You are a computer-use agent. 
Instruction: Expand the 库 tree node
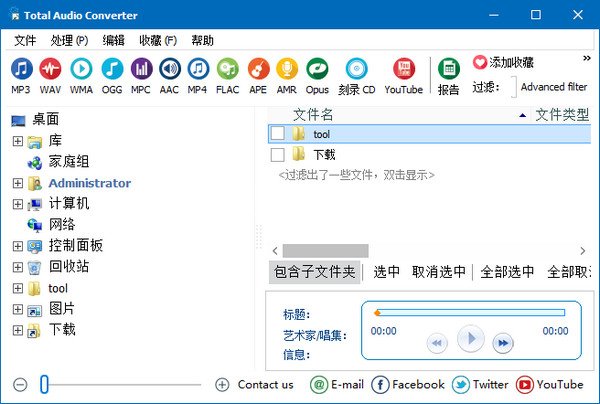tap(18, 141)
